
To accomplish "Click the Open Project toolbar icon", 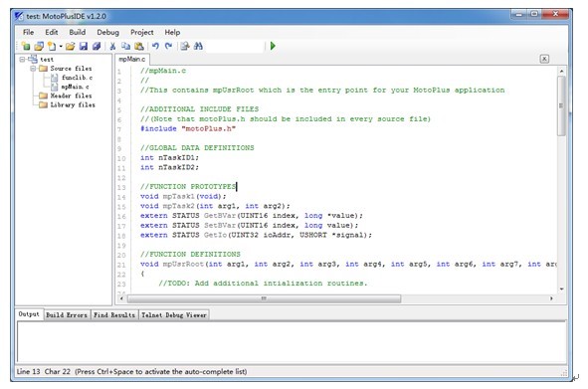I will tap(39, 46).
